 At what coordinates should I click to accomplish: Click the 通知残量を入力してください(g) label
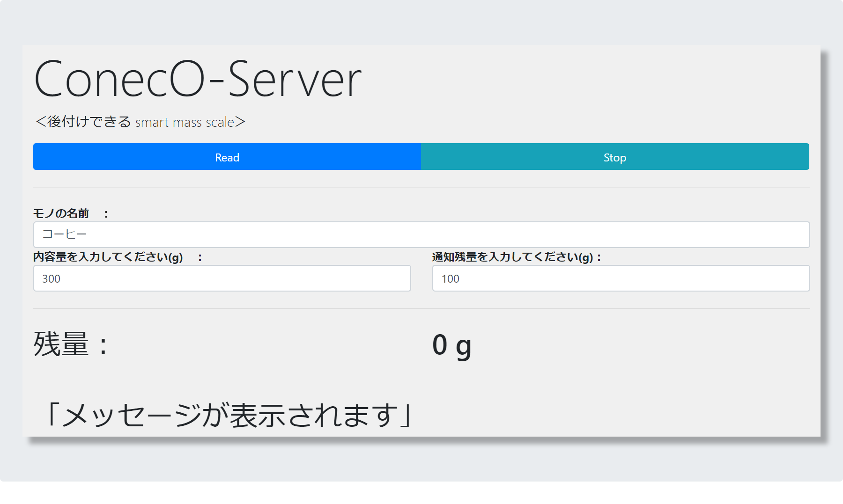(x=515, y=256)
